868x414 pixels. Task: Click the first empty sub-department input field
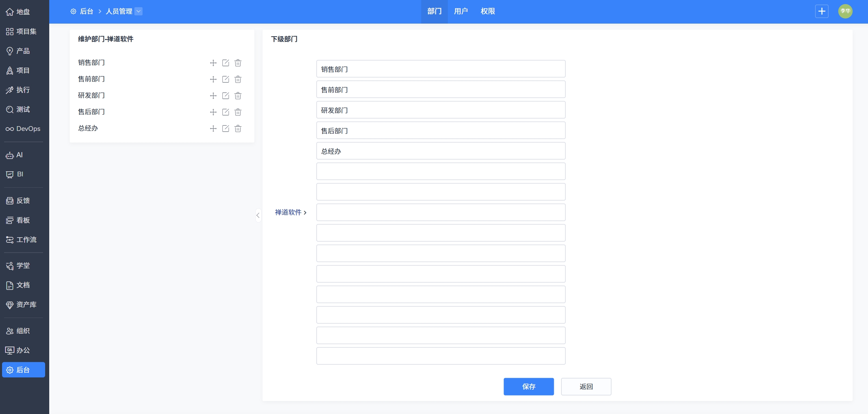tap(441, 171)
